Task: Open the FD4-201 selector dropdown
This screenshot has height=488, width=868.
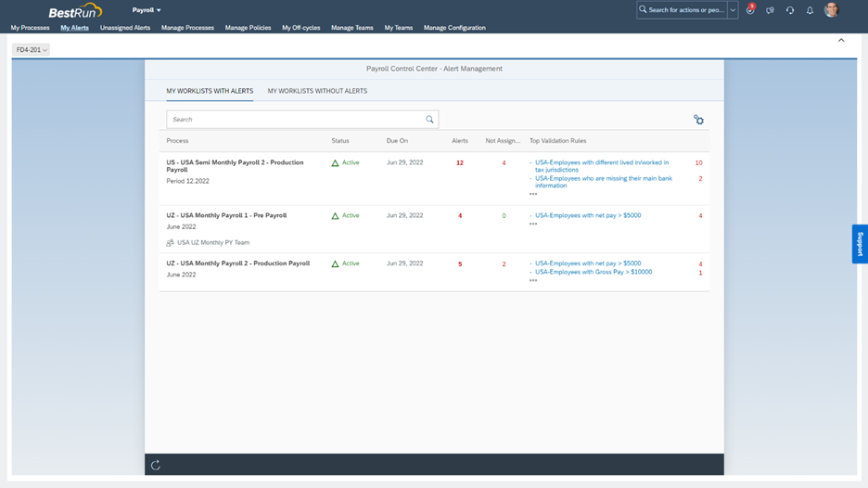Action: click(x=32, y=50)
